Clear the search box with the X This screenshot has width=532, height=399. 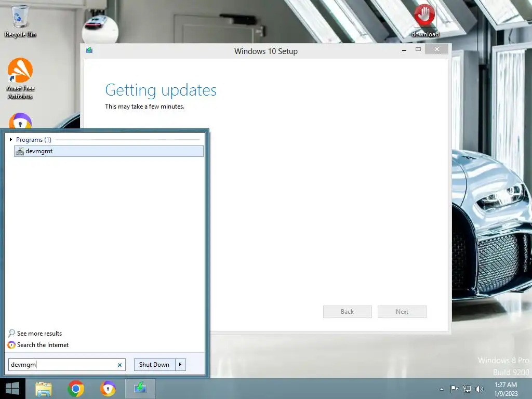click(x=120, y=365)
